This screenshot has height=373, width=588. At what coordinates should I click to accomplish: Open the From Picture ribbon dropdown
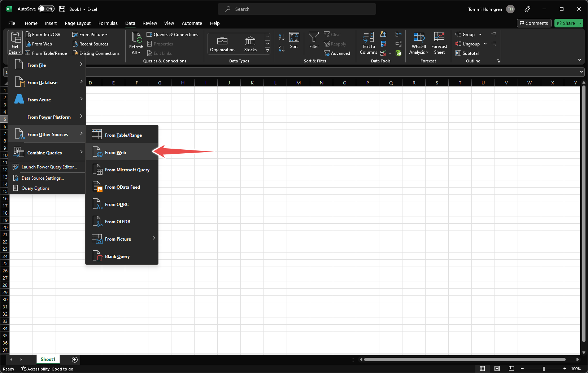90,35
